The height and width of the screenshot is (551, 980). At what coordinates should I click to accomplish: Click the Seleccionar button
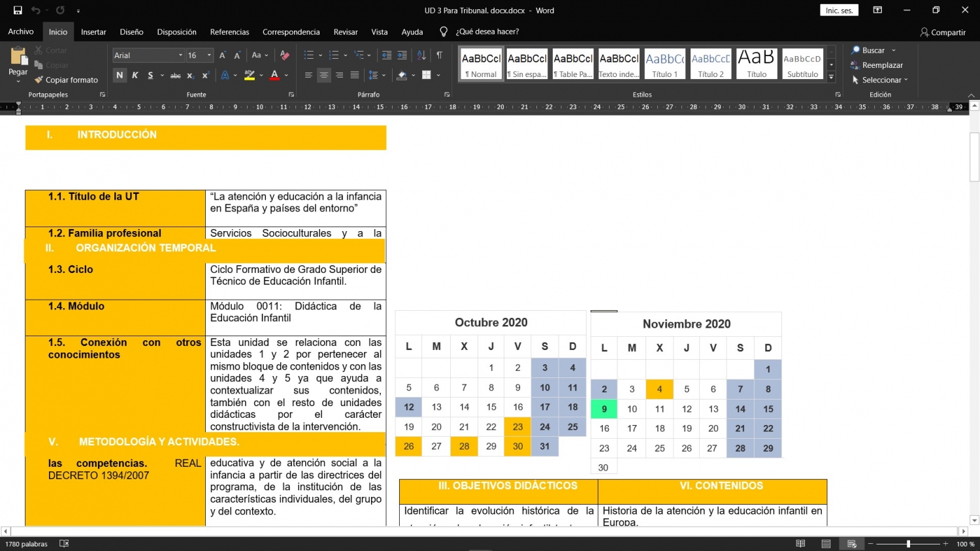(x=879, y=80)
